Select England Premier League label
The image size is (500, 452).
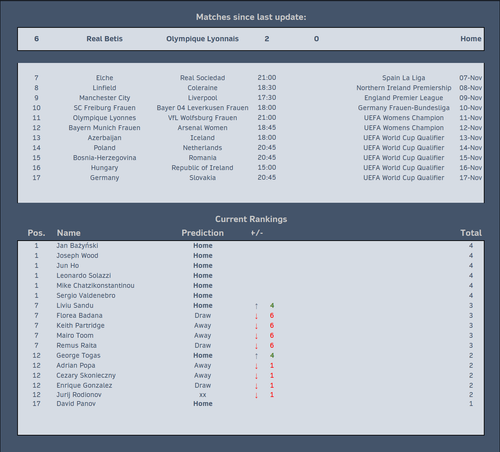point(403,98)
